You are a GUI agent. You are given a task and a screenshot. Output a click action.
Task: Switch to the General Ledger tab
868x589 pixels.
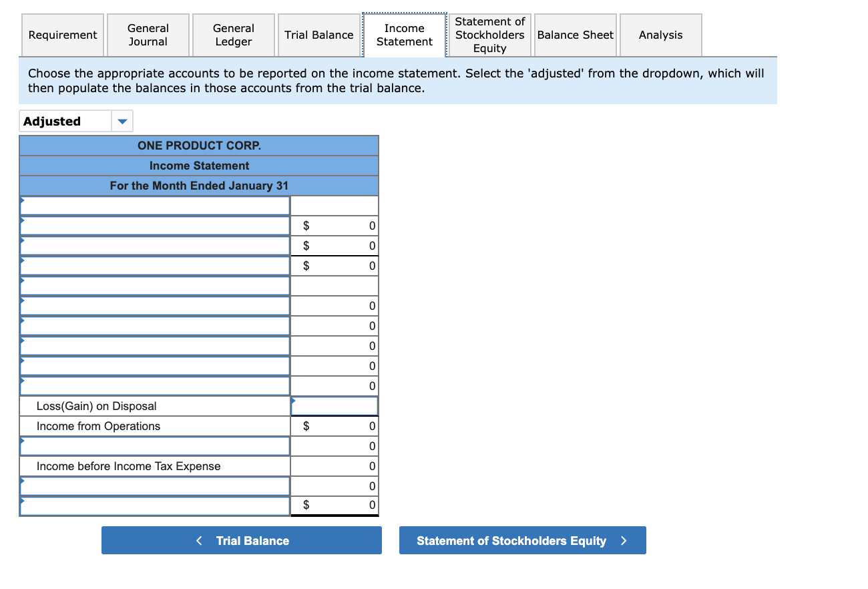tap(233, 35)
